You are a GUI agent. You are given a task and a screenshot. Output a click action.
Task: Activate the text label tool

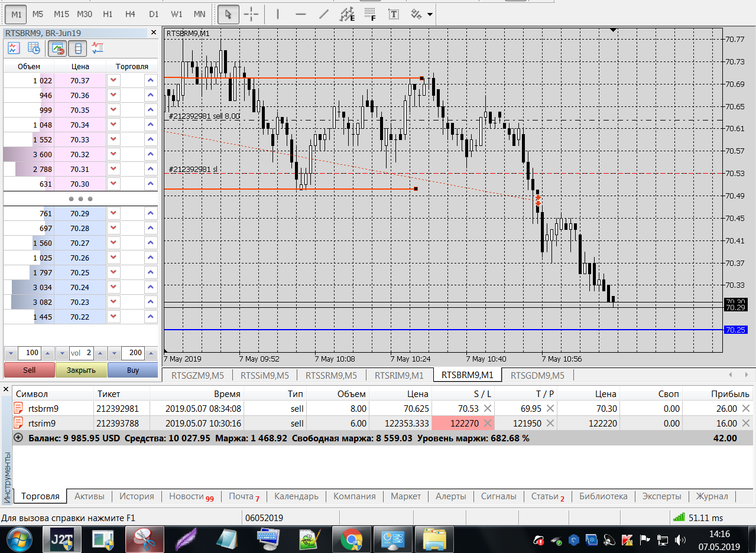[x=394, y=14]
